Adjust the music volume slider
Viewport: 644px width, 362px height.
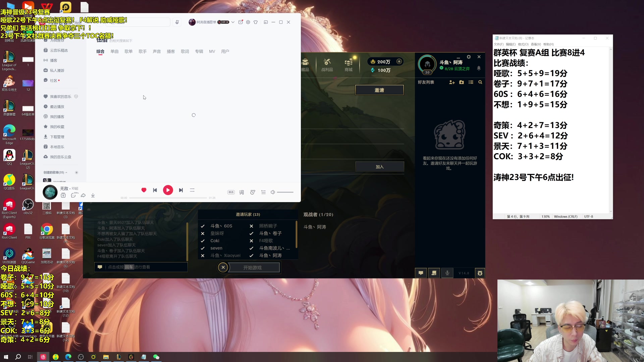click(285, 192)
